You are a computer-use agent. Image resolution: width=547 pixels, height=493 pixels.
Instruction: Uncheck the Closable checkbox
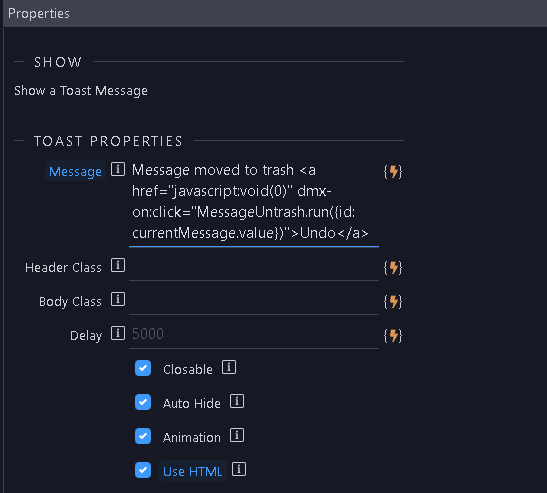[x=143, y=368]
